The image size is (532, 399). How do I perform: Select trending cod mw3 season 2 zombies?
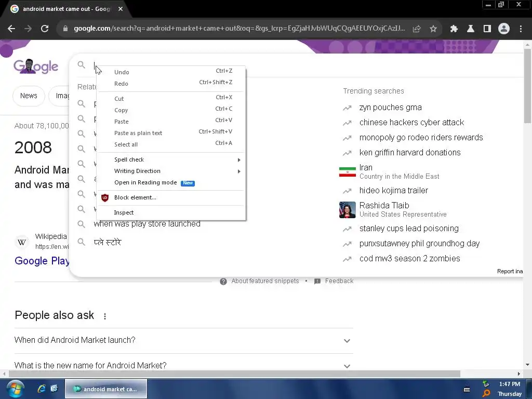click(409, 259)
